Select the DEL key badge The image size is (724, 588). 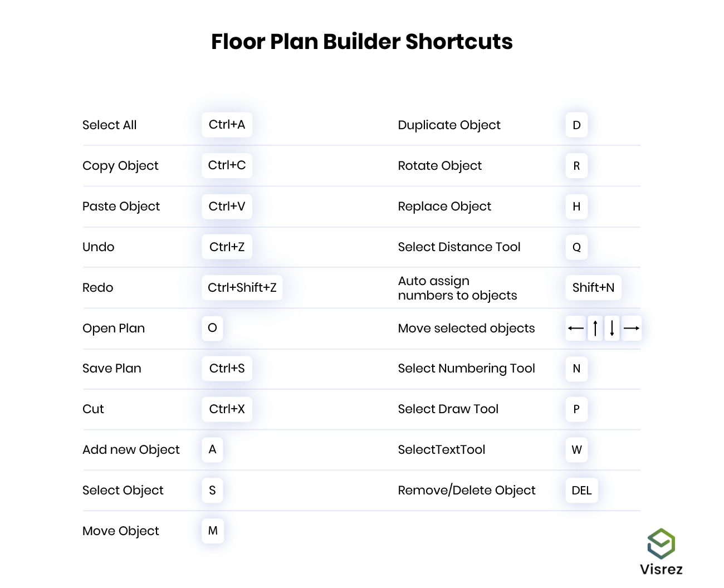tap(581, 491)
